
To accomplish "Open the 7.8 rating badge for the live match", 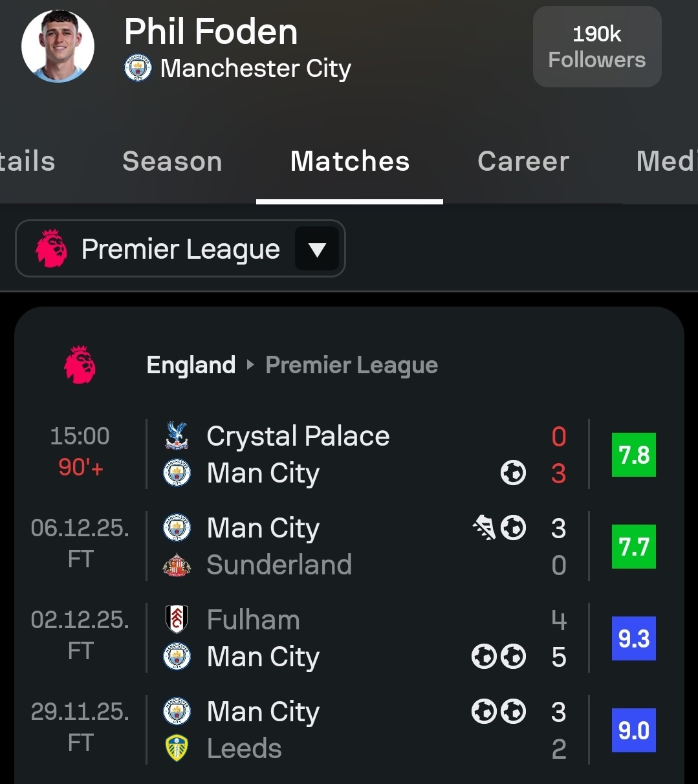I will click(633, 455).
